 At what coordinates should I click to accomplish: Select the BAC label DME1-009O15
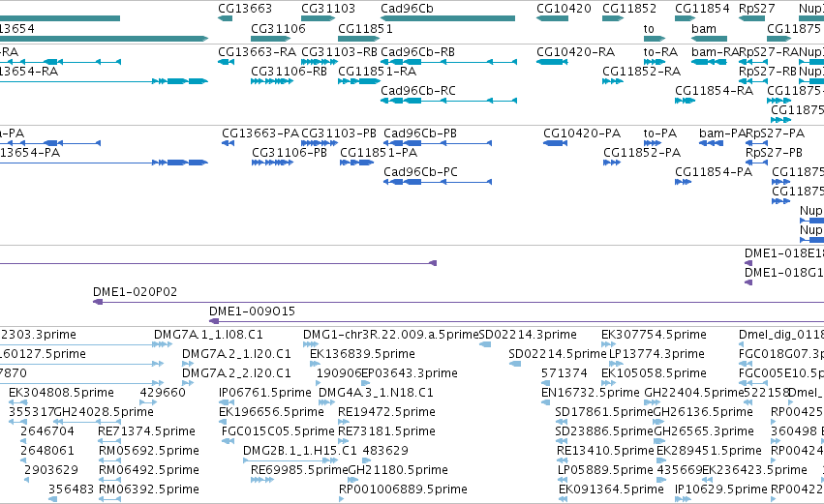(x=253, y=311)
